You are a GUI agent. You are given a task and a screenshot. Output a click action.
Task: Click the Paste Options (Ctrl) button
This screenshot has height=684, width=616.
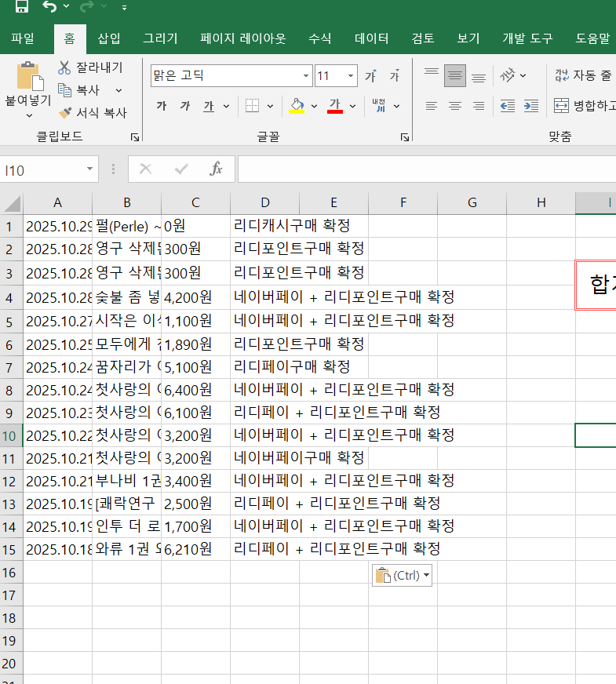402,575
